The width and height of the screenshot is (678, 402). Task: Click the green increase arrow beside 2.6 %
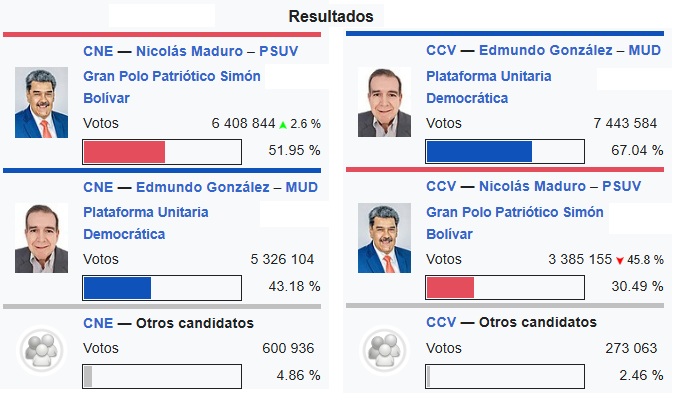pos(283,125)
